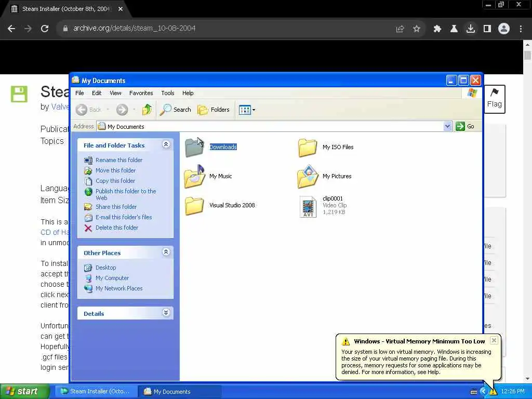Click the My Documents address field
This screenshot has height=399, width=532.
pos(270,127)
